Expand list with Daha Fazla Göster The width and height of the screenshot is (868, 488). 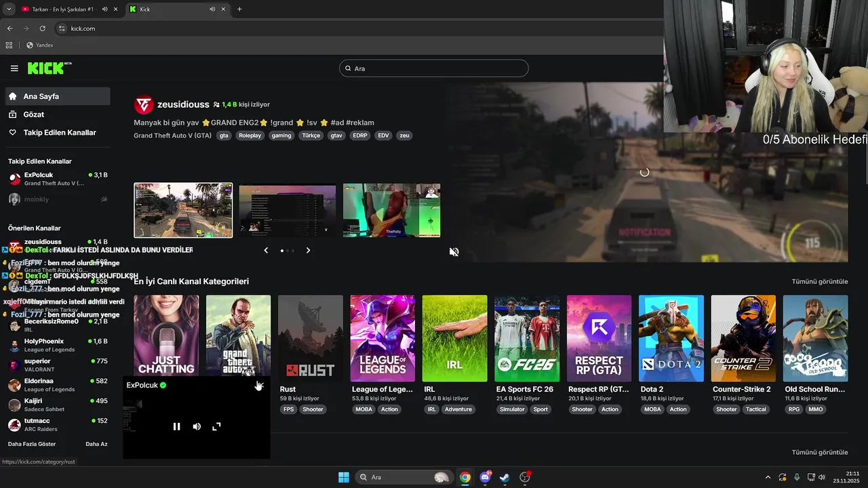(x=32, y=444)
